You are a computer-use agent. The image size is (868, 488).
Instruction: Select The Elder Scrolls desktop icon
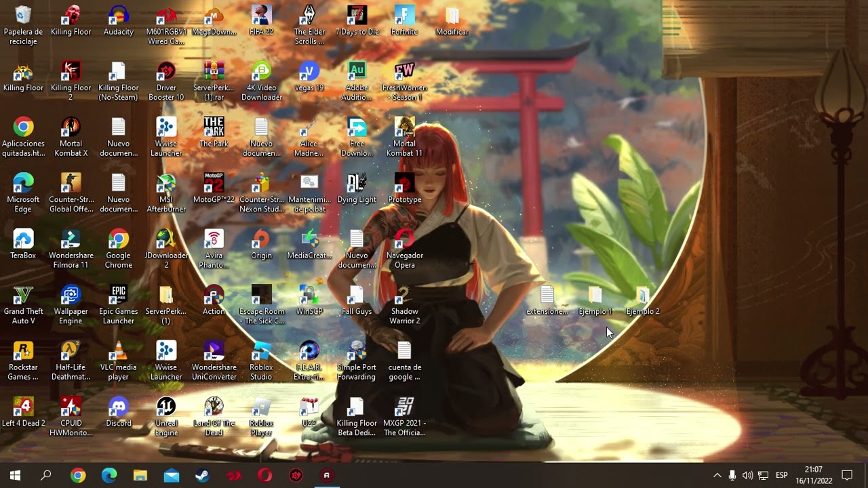309,26
